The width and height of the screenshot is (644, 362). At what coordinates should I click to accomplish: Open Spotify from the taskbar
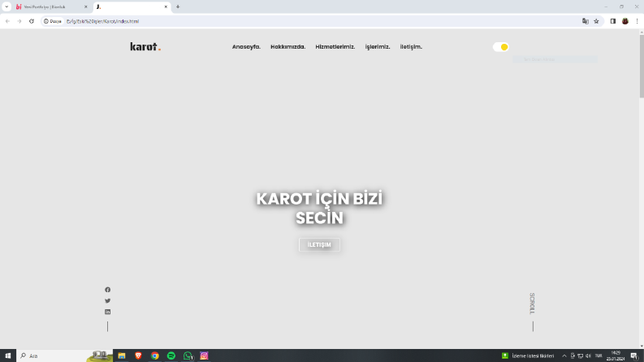171,356
